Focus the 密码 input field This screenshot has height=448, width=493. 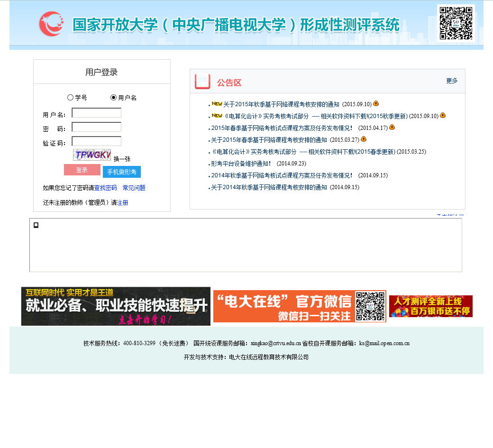pyautogui.click(x=97, y=127)
